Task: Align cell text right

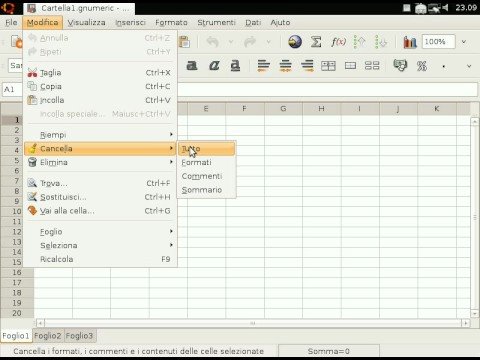Action: (307, 66)
